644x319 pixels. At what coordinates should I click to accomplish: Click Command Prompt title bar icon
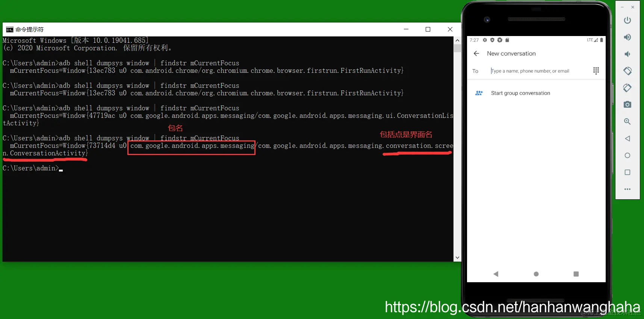10,29
